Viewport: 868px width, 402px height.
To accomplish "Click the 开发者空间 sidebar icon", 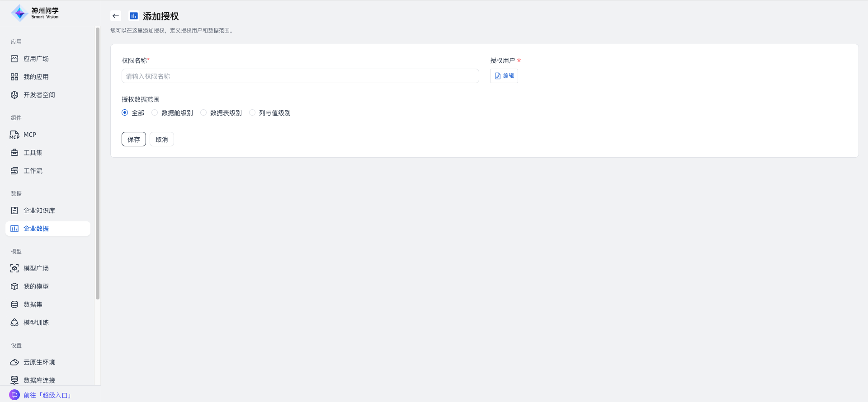I will 14,95.
